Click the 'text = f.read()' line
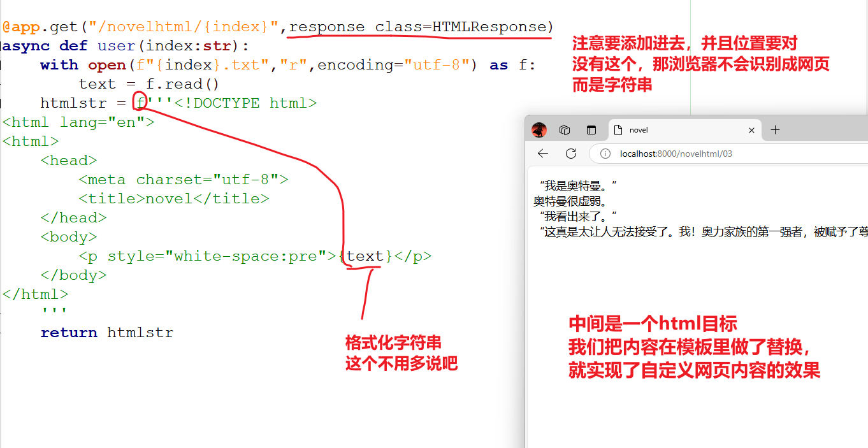The image size is (868, 448). coord(149,84)
